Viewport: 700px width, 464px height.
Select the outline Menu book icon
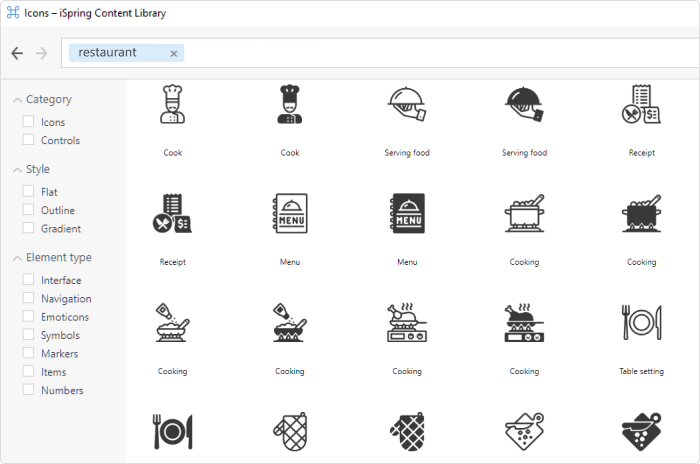coord(290,213)
